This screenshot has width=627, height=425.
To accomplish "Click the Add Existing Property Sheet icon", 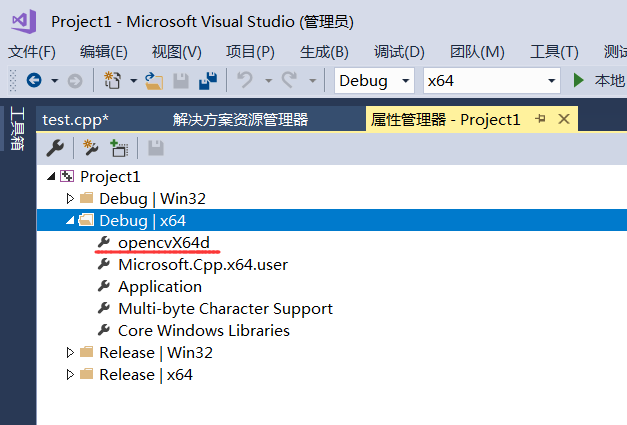I will pyautogui.click(x=119, y=148).
